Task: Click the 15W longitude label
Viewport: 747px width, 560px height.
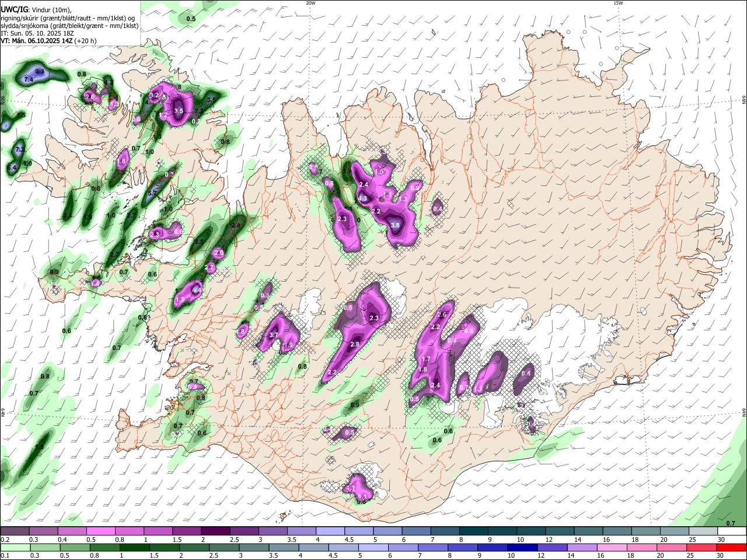Action: [x=618, y=3]
